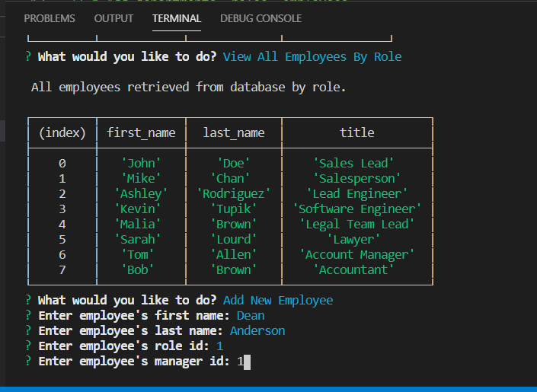The height and width of the screenshot is (392, 537).
Task: Click the 'Account Manager' title cell
Action: [357, 255]
